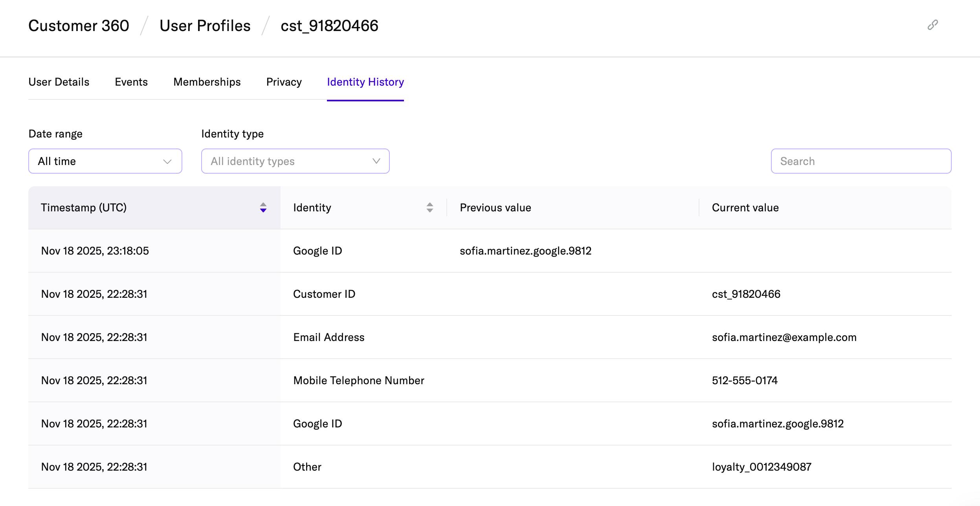
Task: Select the Privacy tab
Action: (284, 82)
